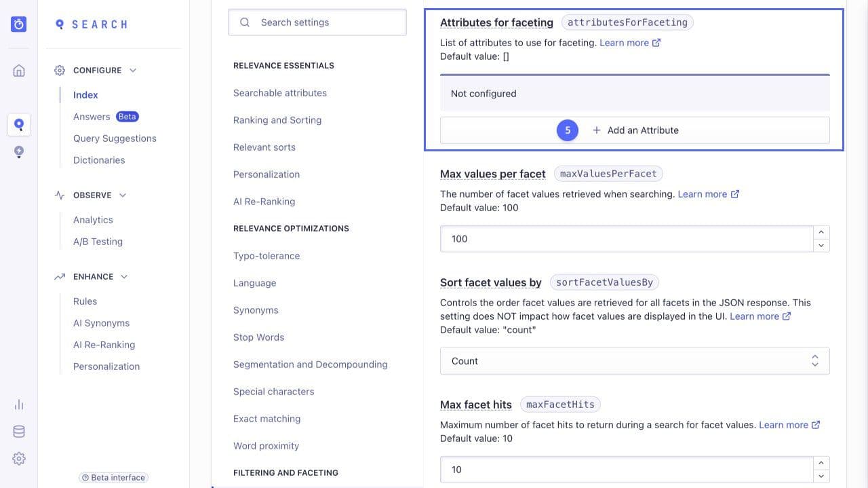
Task: Open the Sort facet values by Count dropdown
Action: (x=635, y=361)
